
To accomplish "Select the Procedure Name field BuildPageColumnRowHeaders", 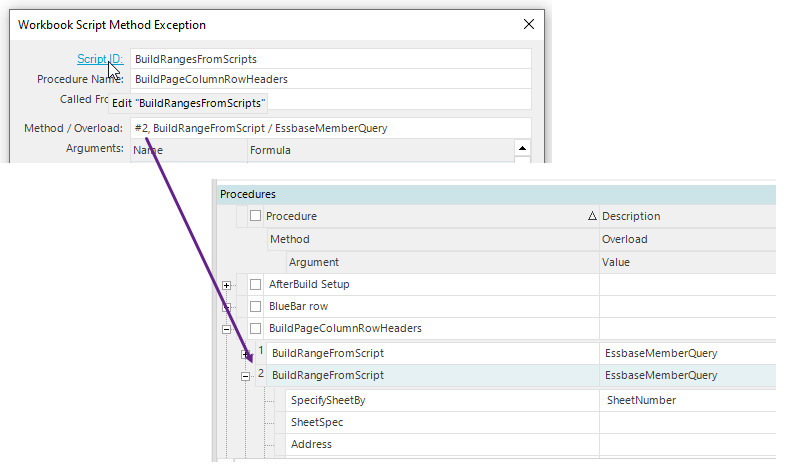I will [331, 79].
